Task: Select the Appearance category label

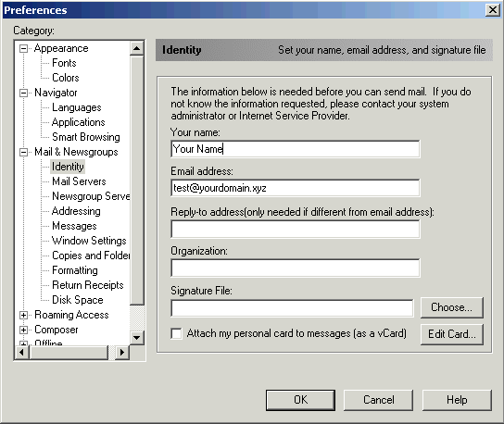Action: coord(61,48)
